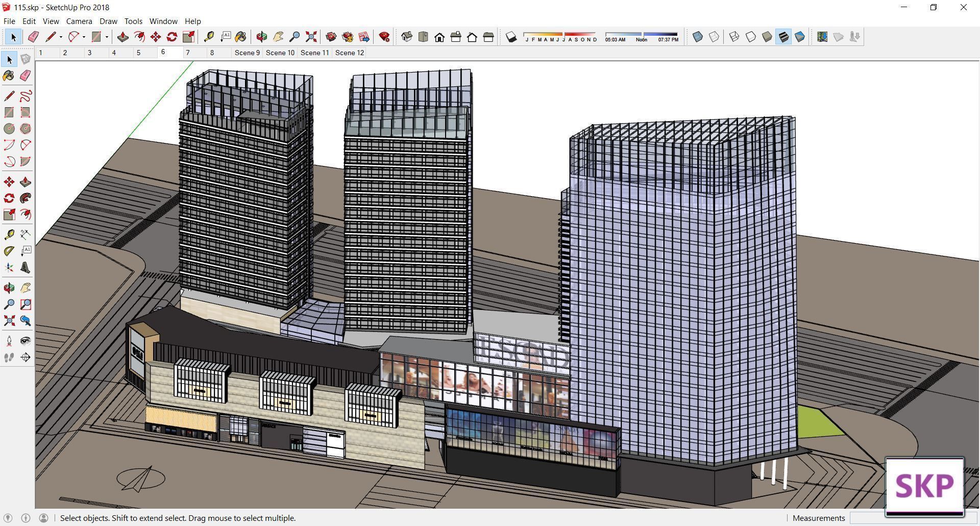Select the Move tool in top toolbar
Screen dimensions: 980x526
156,37
